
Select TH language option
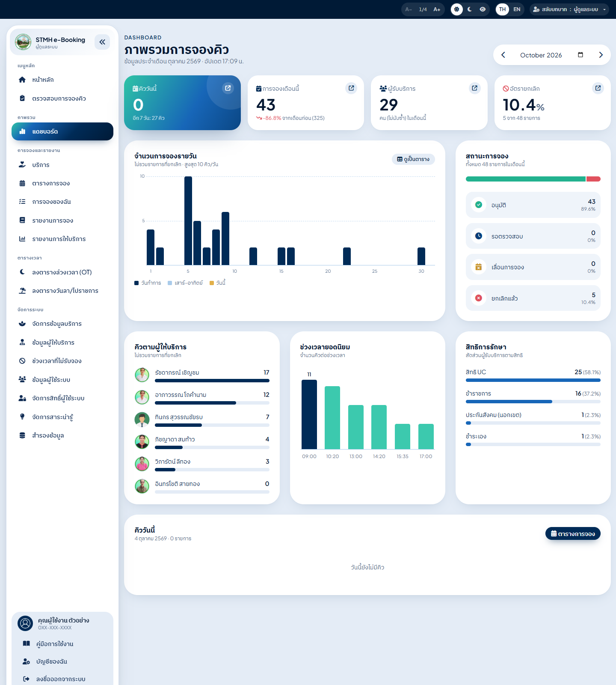[x=503, y=9]
